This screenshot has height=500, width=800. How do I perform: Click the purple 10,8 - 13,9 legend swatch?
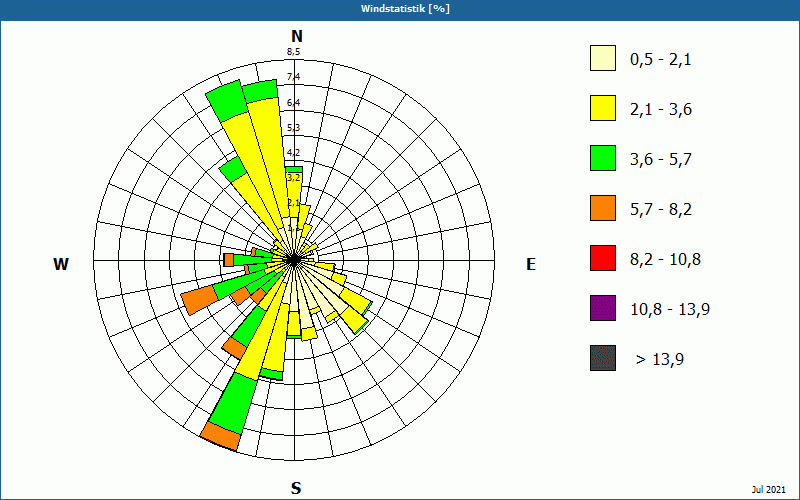coord(603,308)
